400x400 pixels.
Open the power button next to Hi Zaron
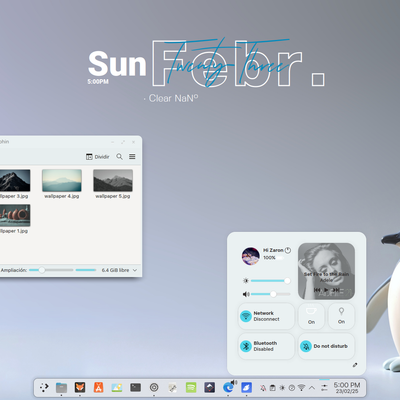tap(288, 250)
